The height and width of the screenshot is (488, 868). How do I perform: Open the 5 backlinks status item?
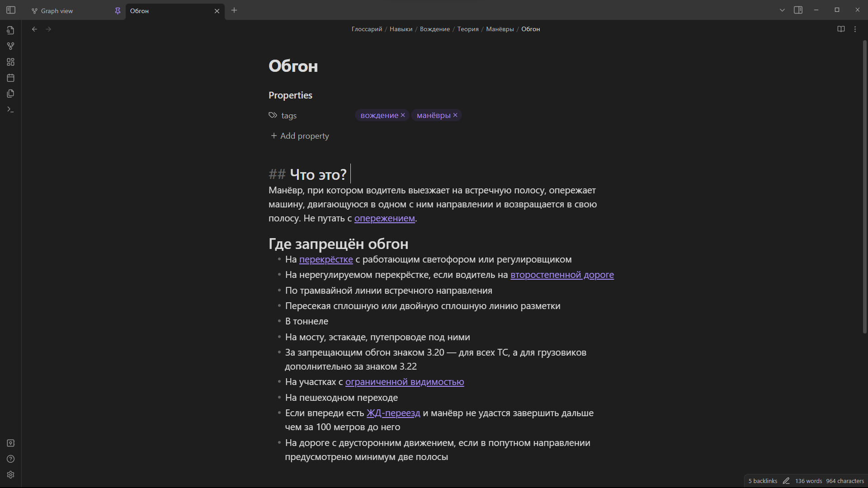(763, 481)
